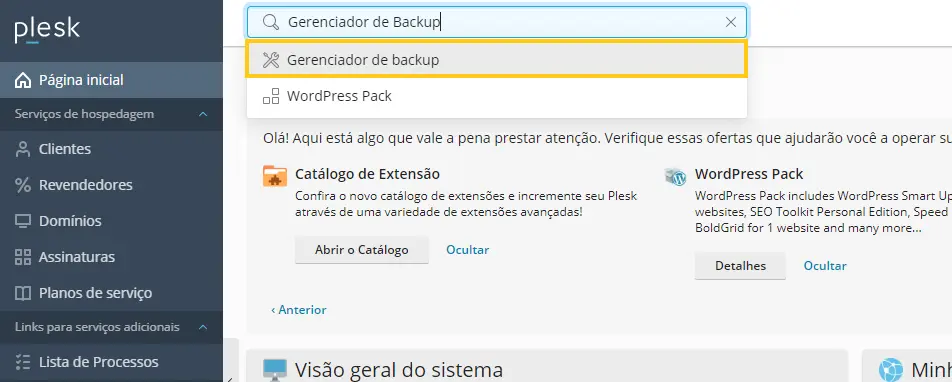The image size is (952, 382).
Task: Click the Domínios monitor icon
Action: 23,220
